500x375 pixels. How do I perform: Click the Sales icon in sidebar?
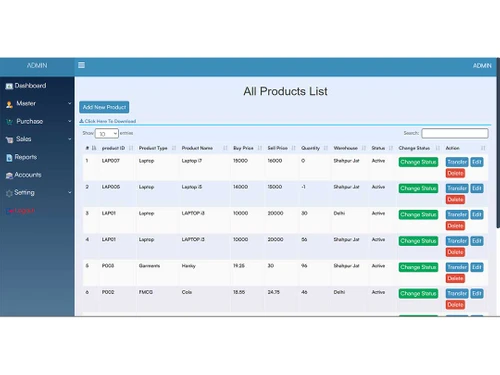pos(9,140)
